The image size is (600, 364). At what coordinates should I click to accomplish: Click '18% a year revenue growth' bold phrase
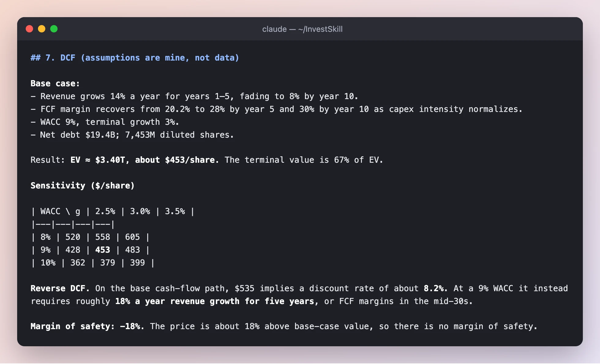(177, 301)
